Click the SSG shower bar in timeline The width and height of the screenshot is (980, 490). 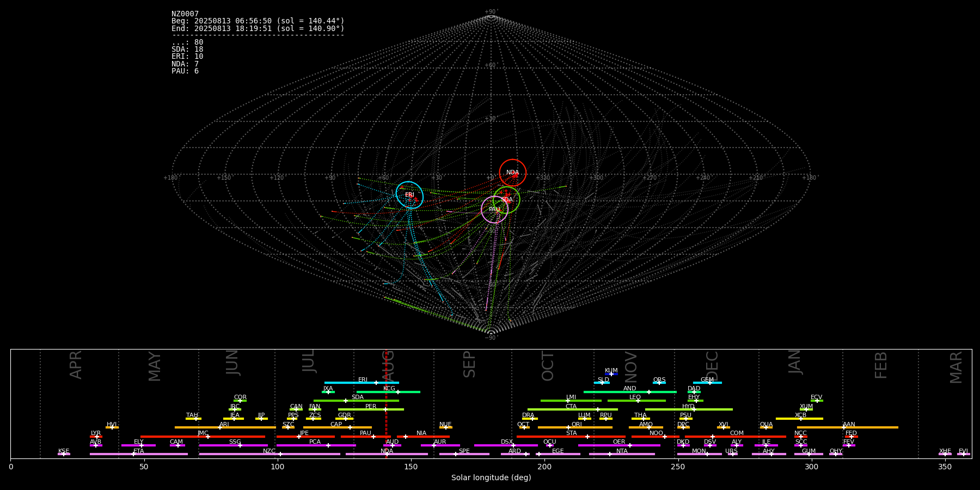coord(233,445)
